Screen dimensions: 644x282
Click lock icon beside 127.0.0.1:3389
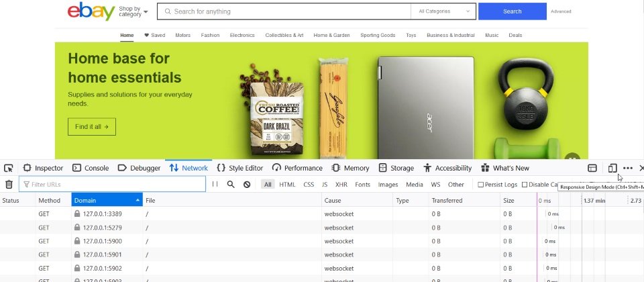tap(77, 214)
